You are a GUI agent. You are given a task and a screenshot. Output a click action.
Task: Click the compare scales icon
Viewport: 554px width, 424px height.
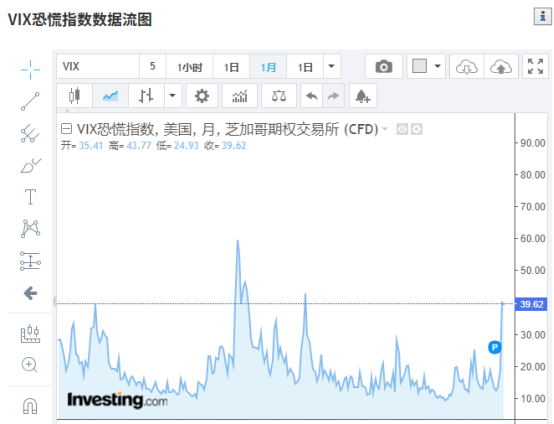pos(279,96)
